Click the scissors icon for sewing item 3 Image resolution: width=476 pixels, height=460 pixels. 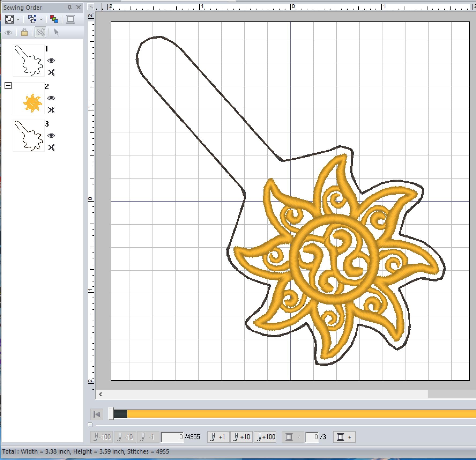coord(51,147)
